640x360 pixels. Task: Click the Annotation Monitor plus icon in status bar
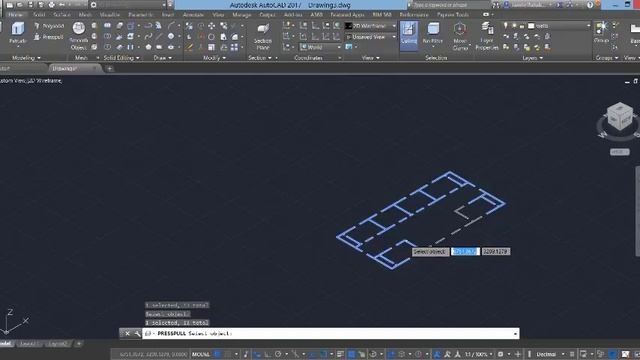pyautogui.click(x=518, y=354)
